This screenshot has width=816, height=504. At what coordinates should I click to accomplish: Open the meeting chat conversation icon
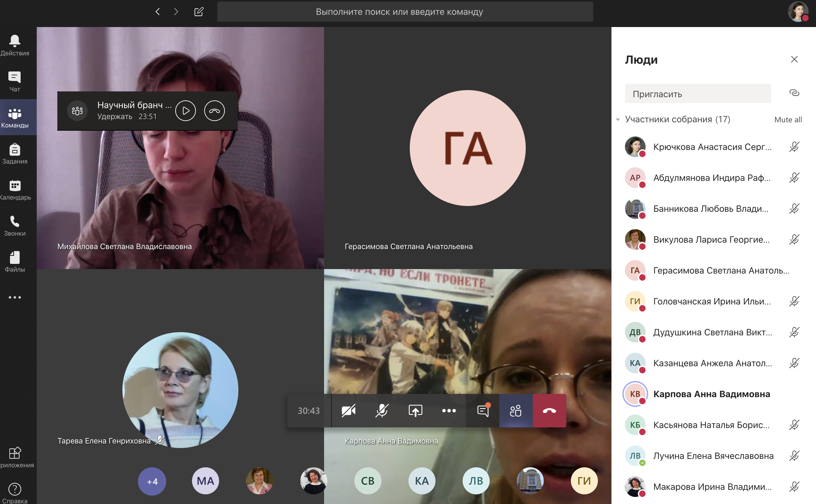pos(483,411)
